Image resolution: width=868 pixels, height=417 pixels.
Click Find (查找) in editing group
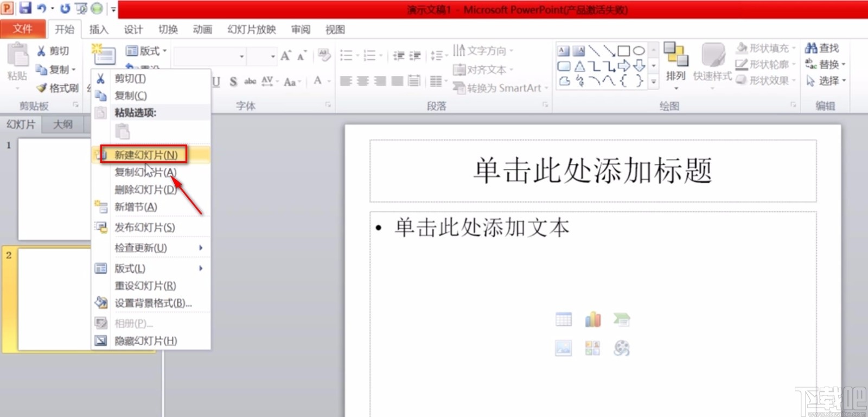pos(822,48)
